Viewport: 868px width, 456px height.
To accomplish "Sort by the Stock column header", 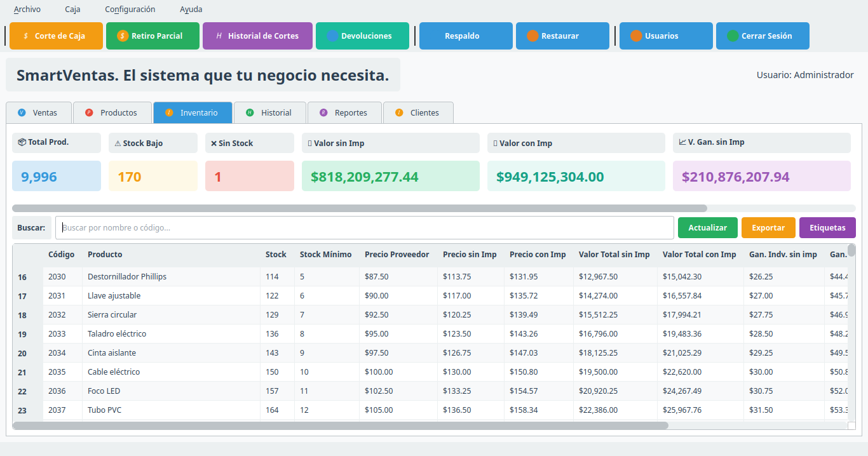I will (276, 254).
